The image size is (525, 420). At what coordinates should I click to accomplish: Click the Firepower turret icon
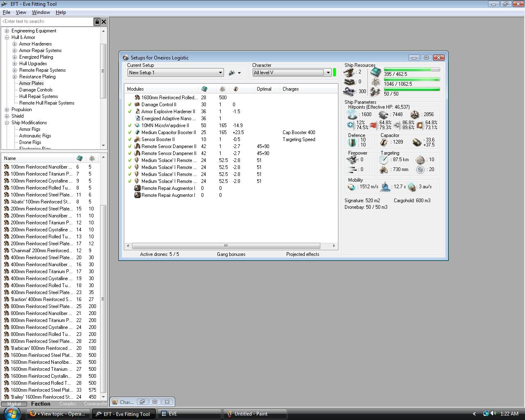(x=352, y=160)
